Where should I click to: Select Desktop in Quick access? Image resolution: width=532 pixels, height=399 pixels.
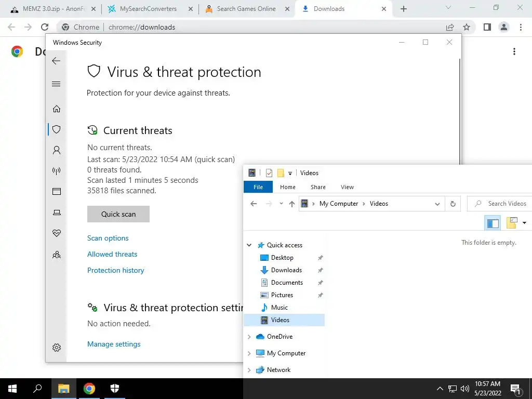click(282, 258)
